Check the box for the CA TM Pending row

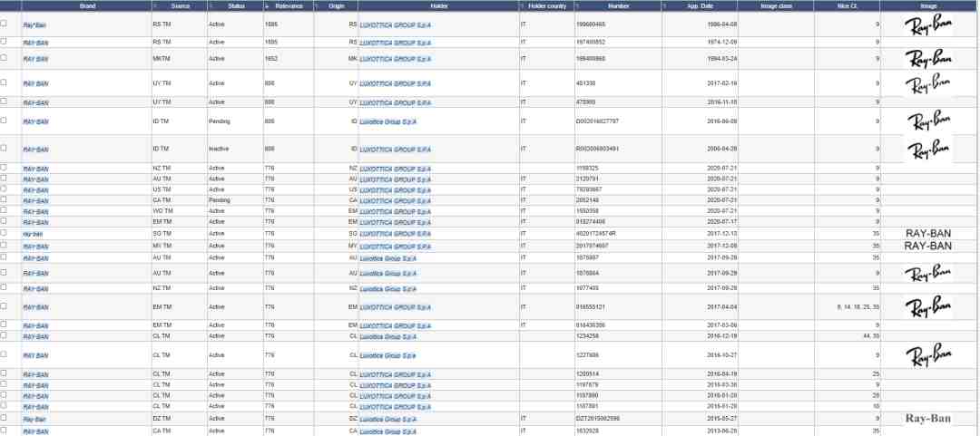coord(4,199)
